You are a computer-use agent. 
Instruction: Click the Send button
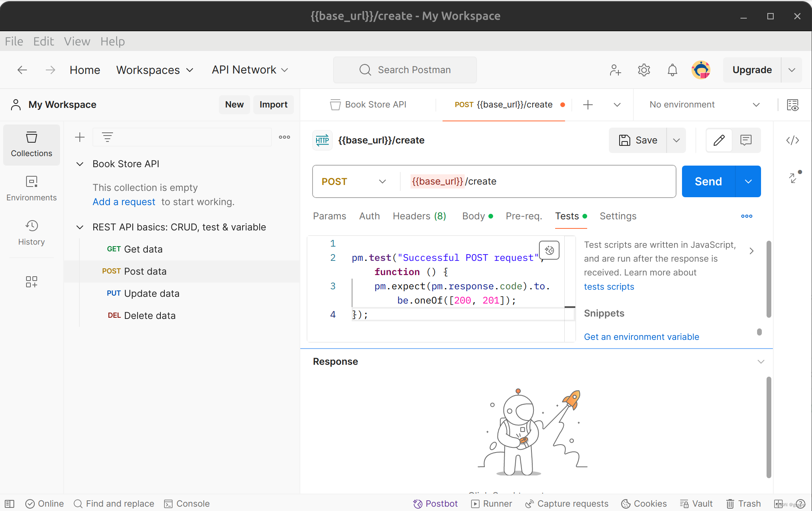tap(708, 181)
